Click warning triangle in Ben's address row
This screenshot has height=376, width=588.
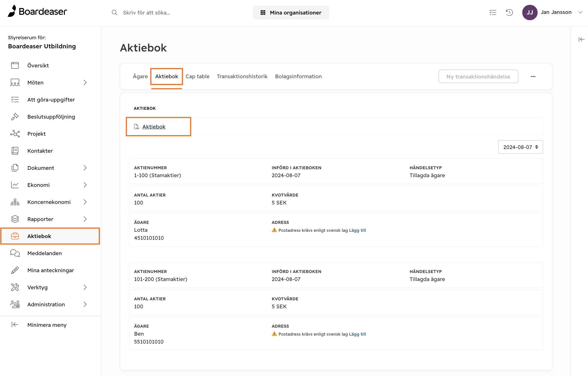tap(274, 334)
